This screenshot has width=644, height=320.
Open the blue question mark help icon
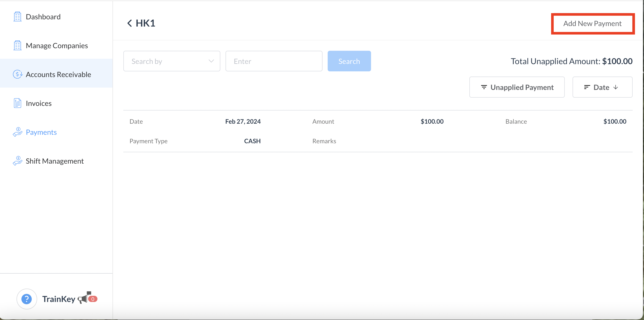(27, 299)
